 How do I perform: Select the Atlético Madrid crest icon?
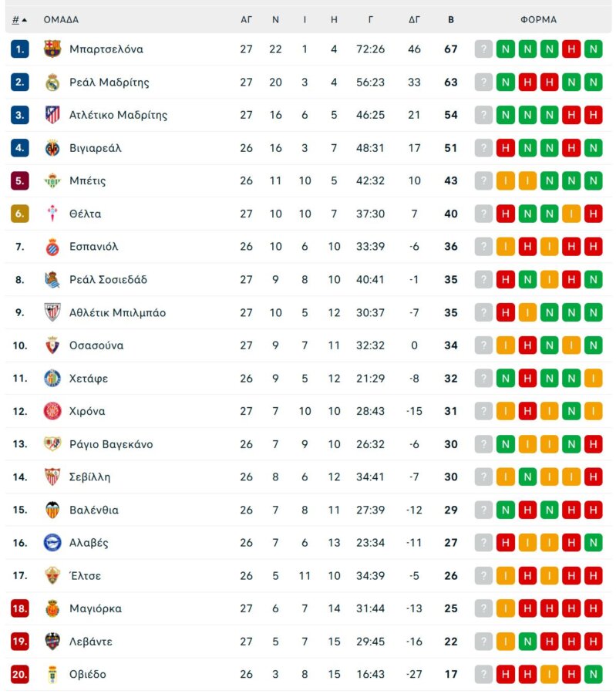[52, 114]
